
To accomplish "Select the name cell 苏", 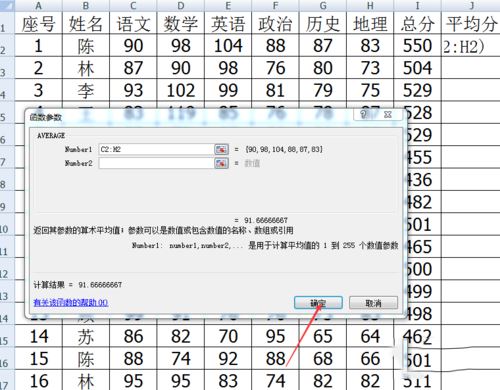I will coord(86,336).
